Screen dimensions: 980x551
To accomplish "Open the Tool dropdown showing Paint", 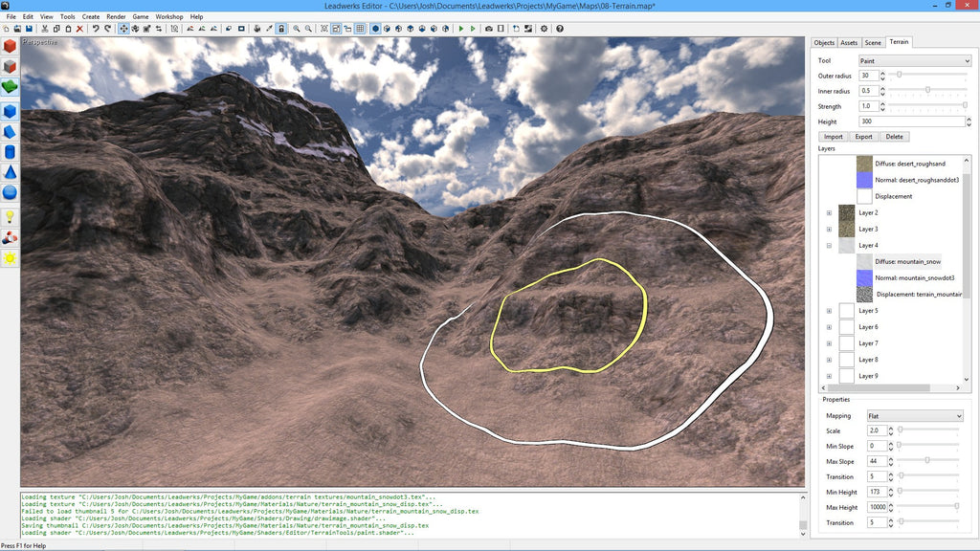I will point(914,61).
